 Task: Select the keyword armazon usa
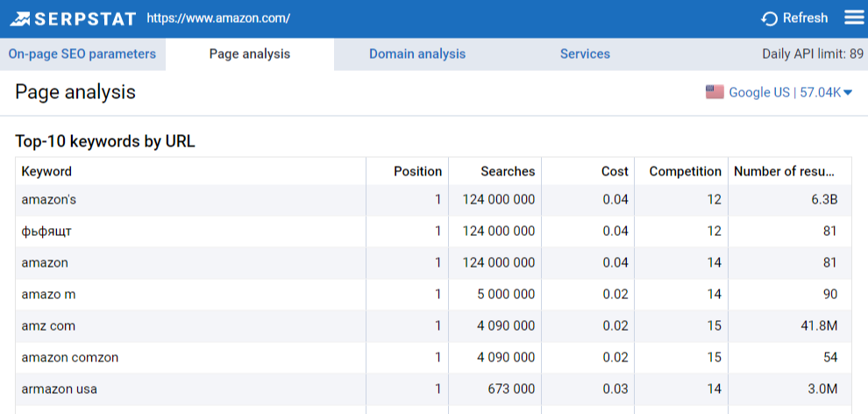(x=60, y=389)
